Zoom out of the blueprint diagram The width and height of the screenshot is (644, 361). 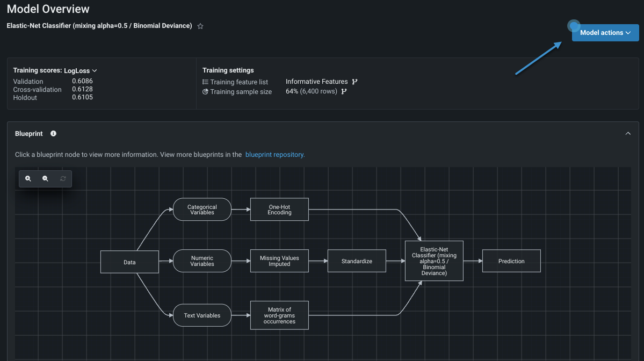click(45, 178)
